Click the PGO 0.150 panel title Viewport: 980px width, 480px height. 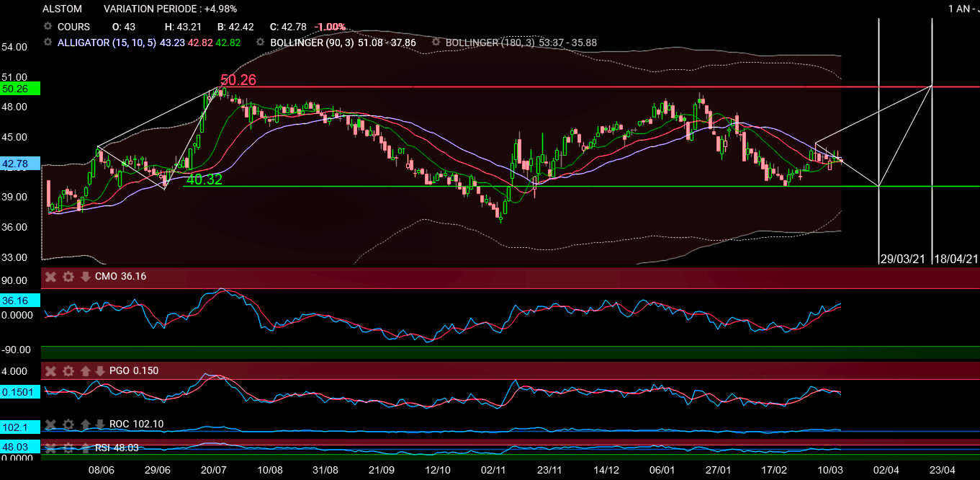click(x=134, y=370)
